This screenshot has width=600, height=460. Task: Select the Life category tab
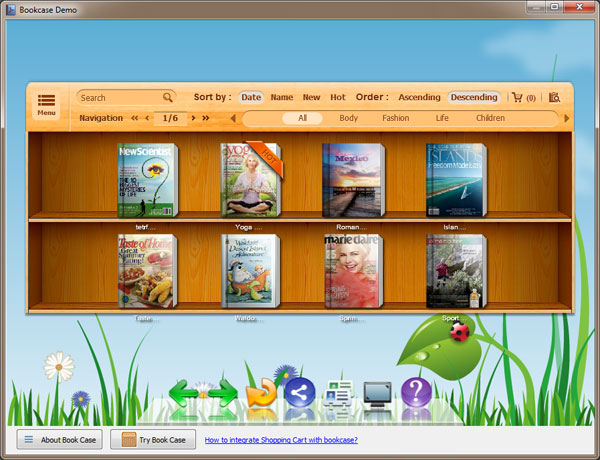pos(442,118)
